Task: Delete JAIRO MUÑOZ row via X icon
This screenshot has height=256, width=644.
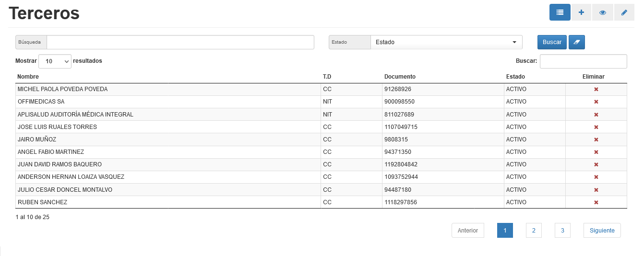Action: (x=596, y=140)
